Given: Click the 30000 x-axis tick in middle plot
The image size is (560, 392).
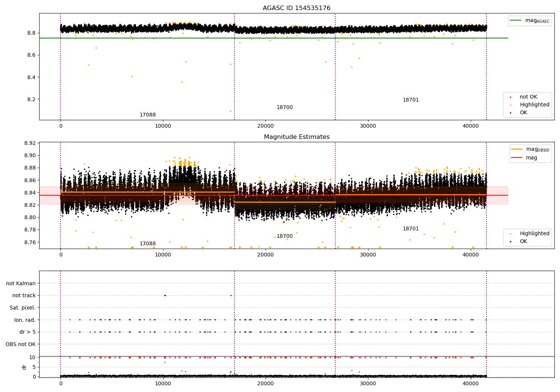Looking at the screenshot, I should (x=368, y=255).
